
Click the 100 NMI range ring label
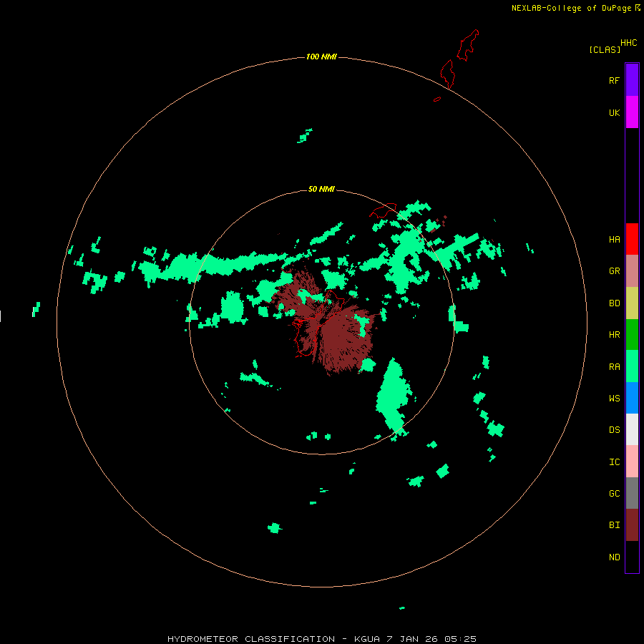[x=321, y=57]
